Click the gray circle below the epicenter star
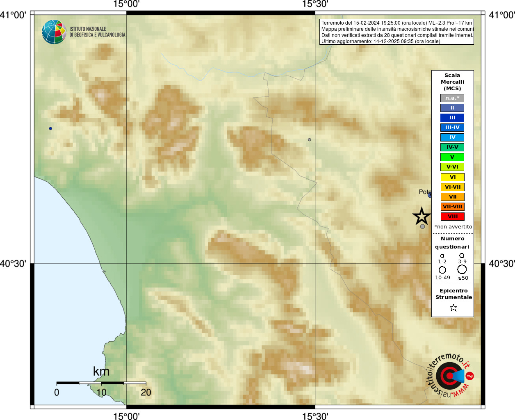 (422, 226)
